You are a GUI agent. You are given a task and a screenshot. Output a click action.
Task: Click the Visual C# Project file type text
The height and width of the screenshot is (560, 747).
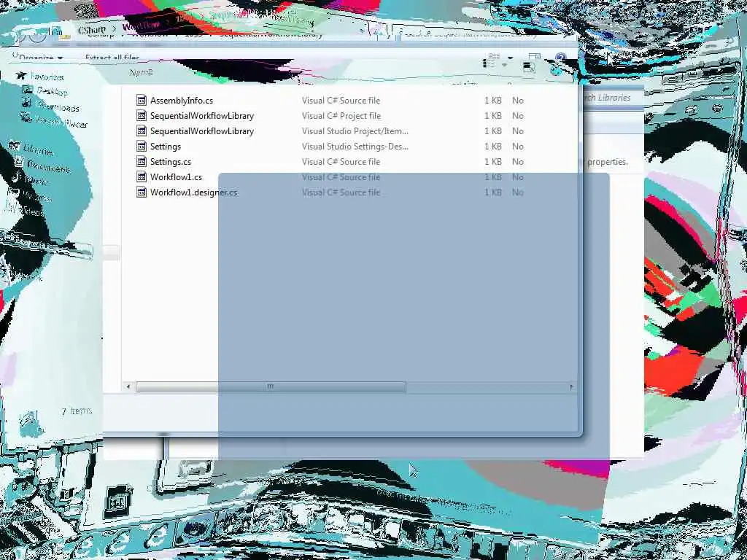point(341,116)
